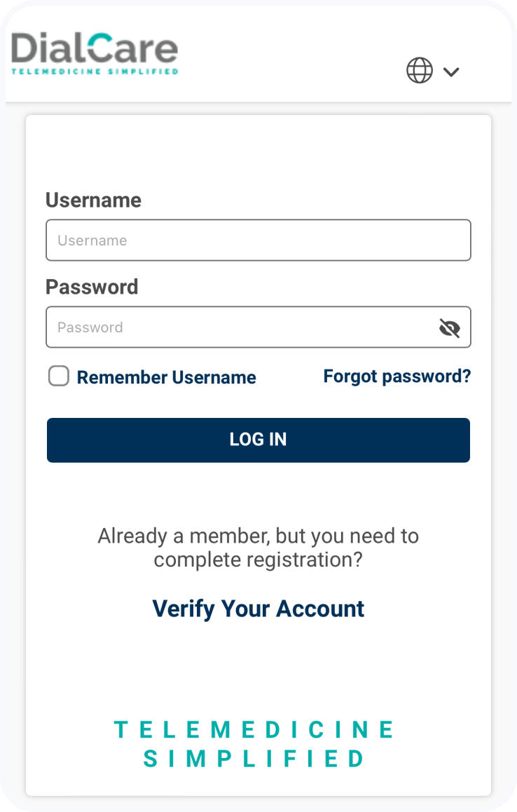Follow the Verify Your Account link
Image resolution: width=517 pixels, height=812 pixels.
pyautogui.click(x=258, y=608)
